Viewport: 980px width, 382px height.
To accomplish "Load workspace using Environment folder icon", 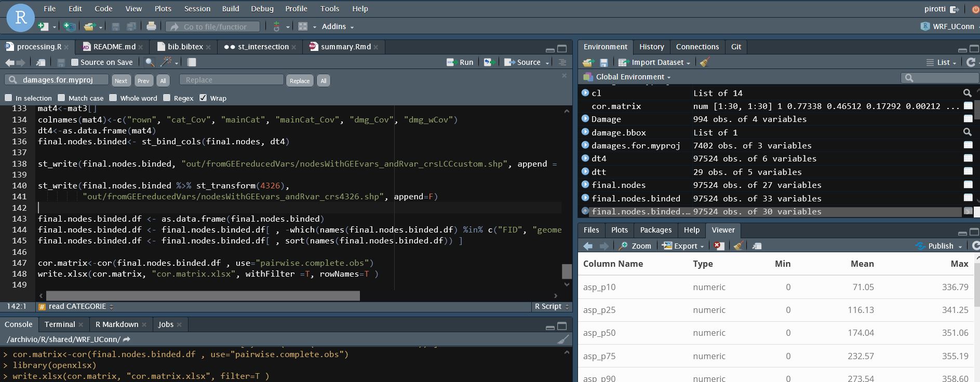I will tap(588, 62).
